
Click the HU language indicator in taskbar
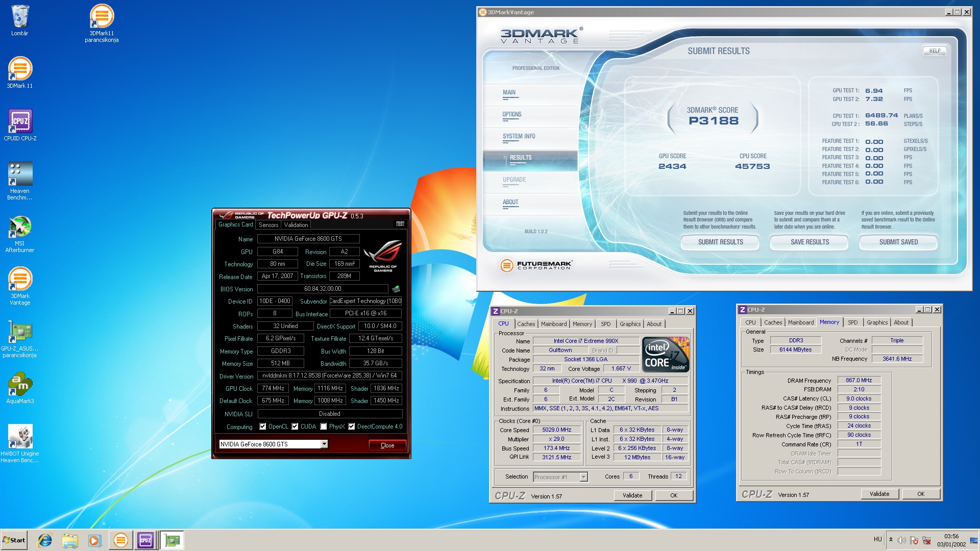click(x=878, y=539)
